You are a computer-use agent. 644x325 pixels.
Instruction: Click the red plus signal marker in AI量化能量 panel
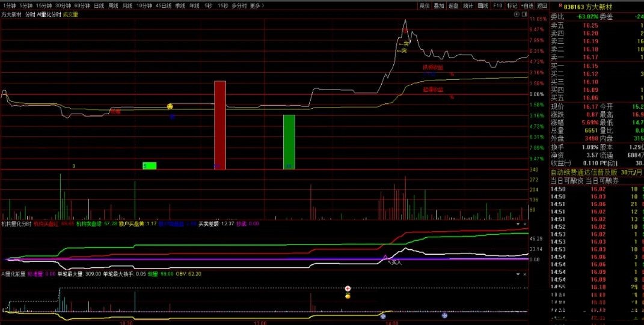click(348, 289)
